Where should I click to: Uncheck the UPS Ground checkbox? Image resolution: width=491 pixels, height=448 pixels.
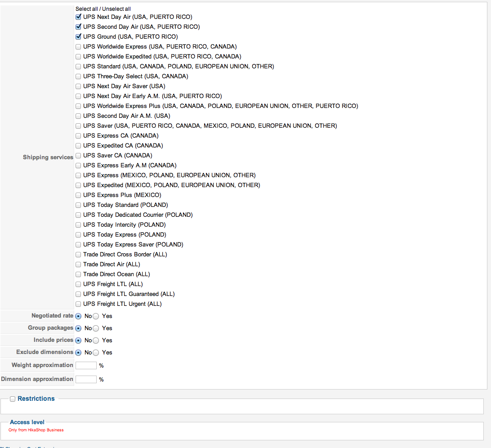[x=78, y=37]
